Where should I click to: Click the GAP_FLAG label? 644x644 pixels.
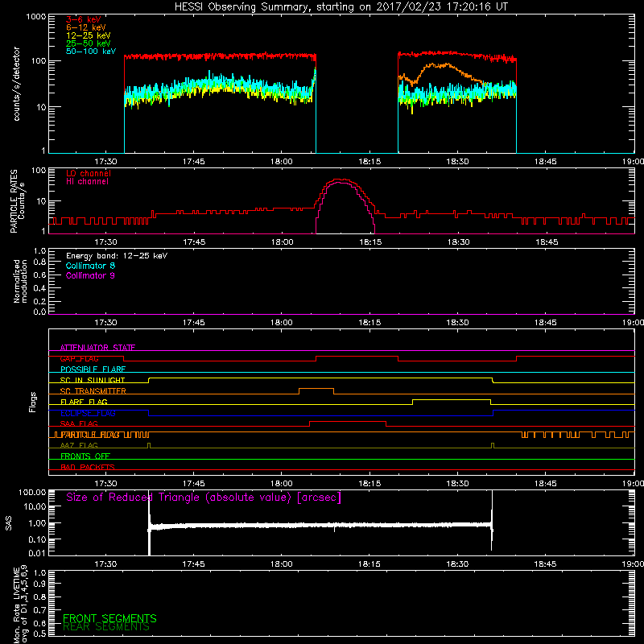[x=79, y=358]
